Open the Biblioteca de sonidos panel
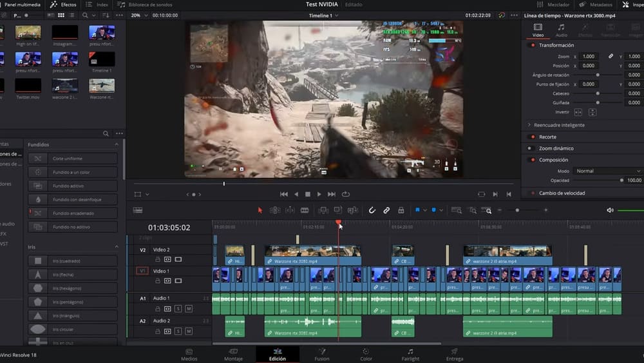This screenshot has height=363, width=644. 144,5
